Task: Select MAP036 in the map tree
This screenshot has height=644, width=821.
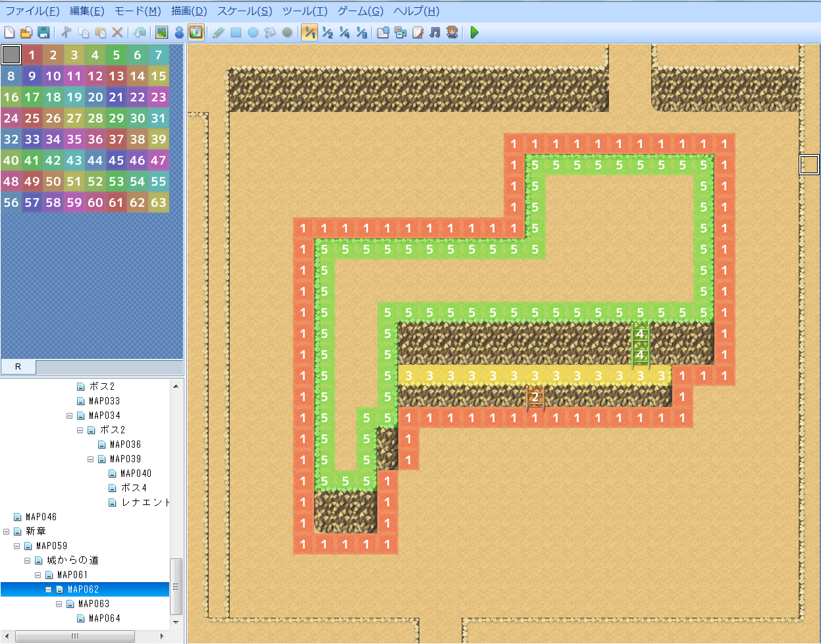Action: (125, 444)
